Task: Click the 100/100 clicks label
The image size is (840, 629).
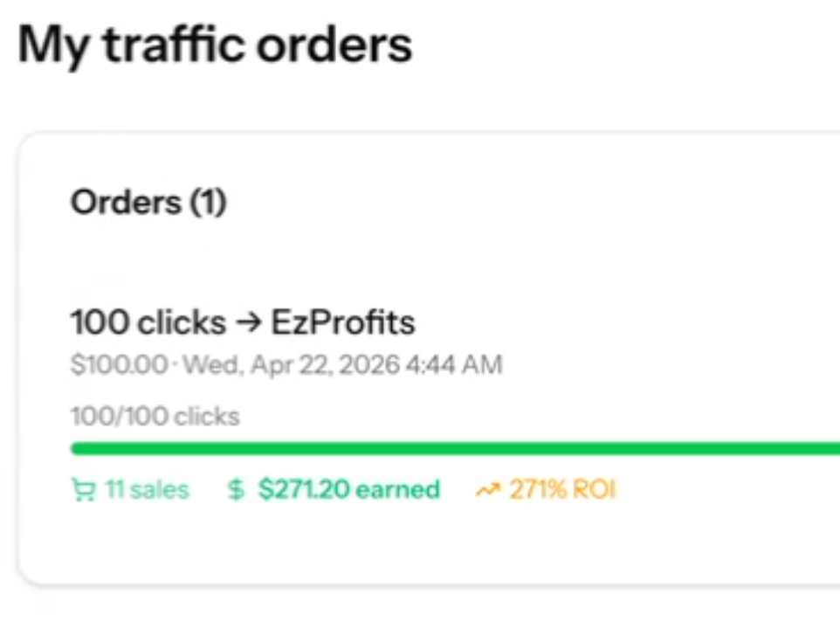Action: click(x=155, y=417)
